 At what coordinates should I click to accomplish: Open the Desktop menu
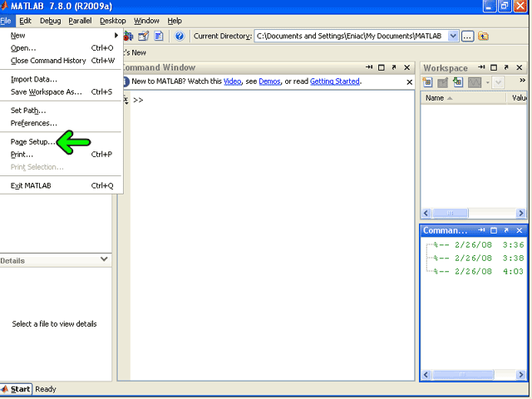112,20
